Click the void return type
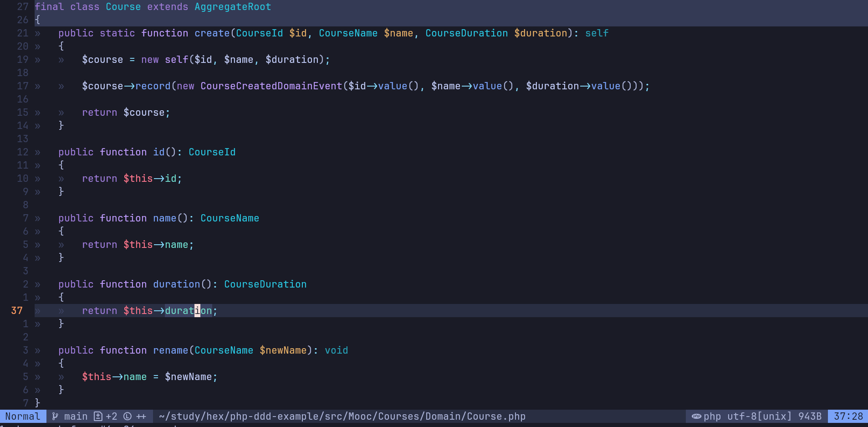 336,350
